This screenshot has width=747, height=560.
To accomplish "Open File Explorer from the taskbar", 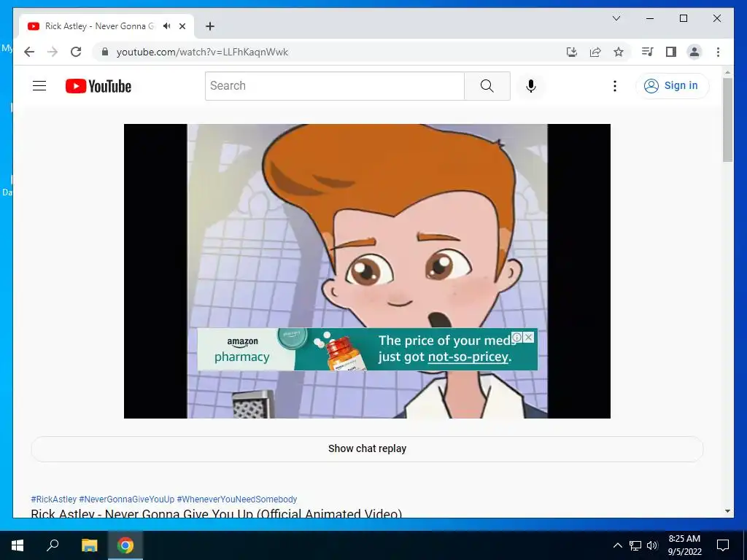I will coord(89,545).
